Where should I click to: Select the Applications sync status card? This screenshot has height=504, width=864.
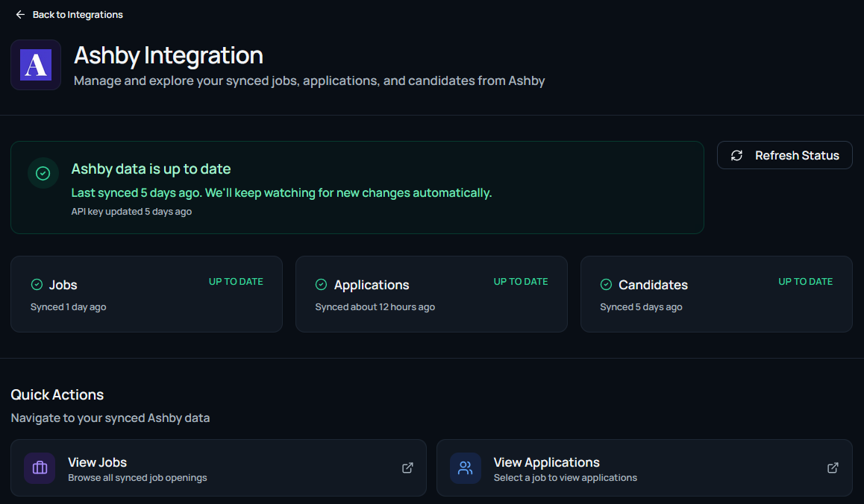click(431, 294)
